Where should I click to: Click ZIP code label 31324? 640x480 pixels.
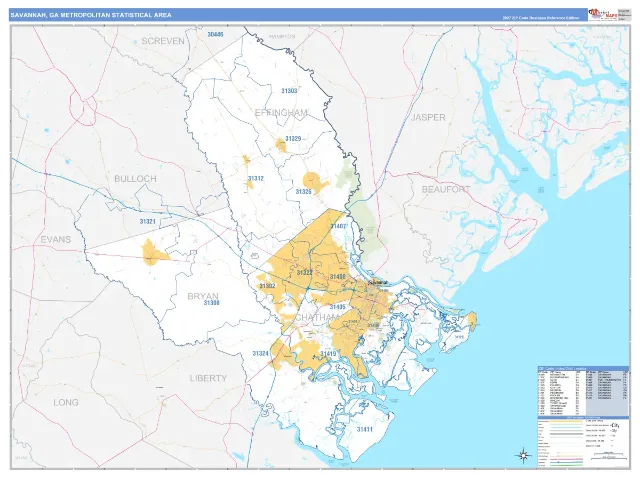pos(260,353)
